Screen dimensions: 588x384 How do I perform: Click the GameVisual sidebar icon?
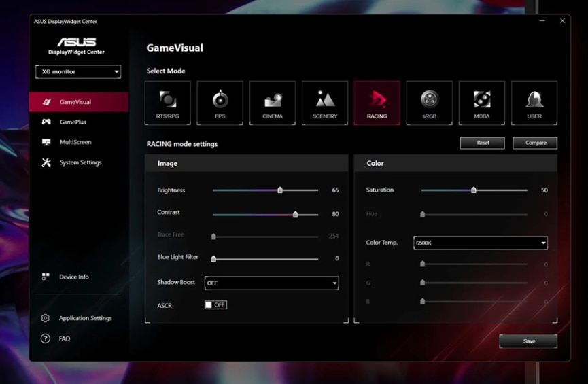46,102
